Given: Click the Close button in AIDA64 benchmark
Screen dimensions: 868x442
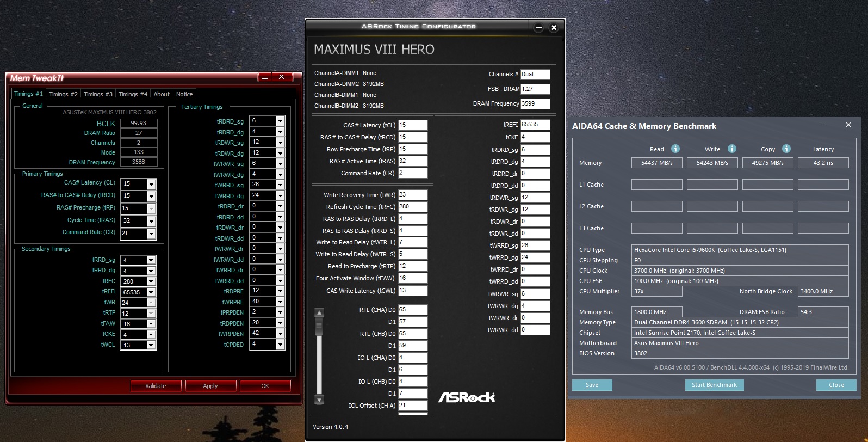Looking at the screenshot, I should [836, 385].
